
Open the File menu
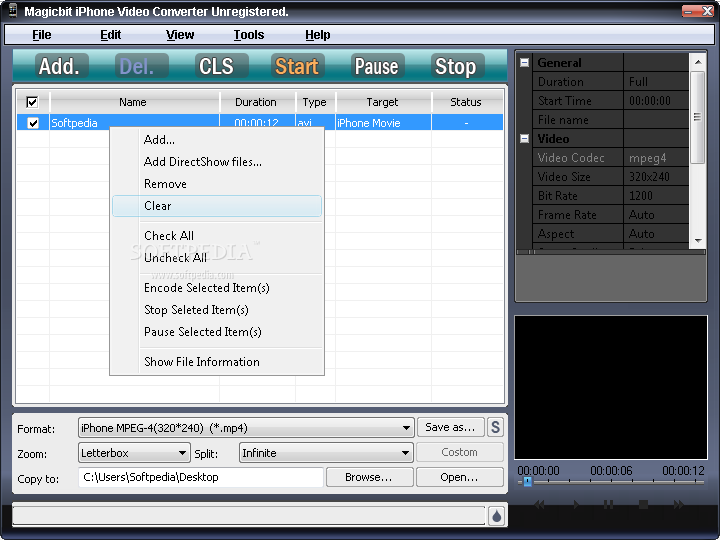click(42, 35)
